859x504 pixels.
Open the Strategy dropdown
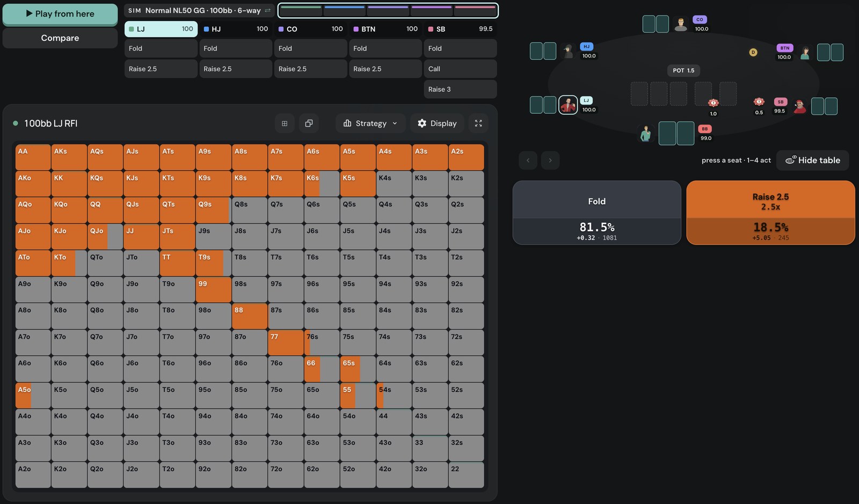[x=370, y=123]
